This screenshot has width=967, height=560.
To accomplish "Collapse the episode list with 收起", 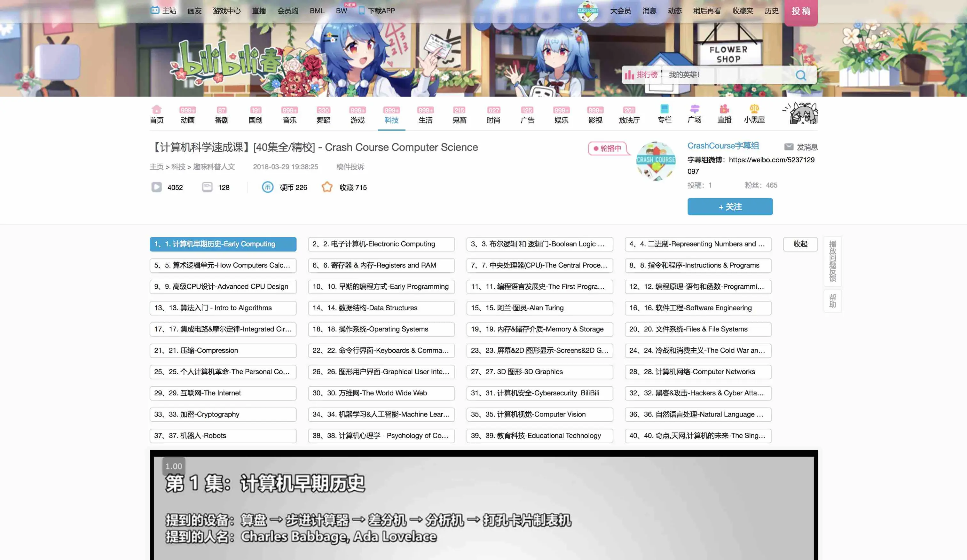I will [800, 244].
